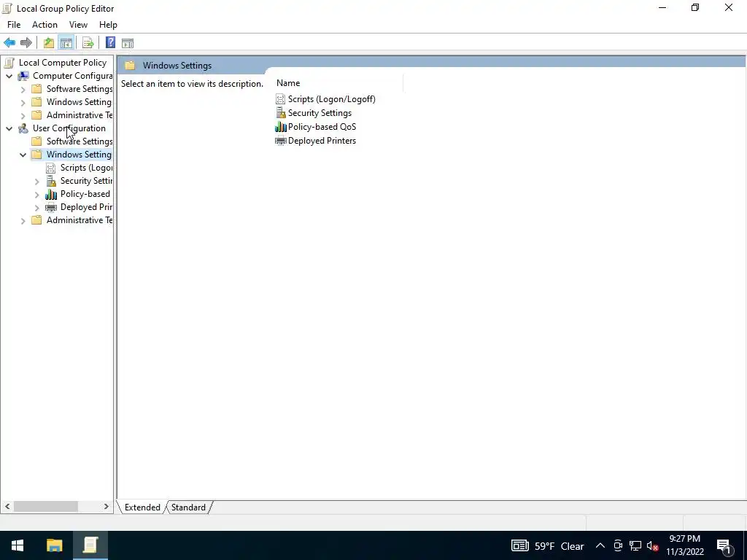This screenshot has height=560, width=747.
Task: Expand Deployed Printers tree node
Action: point(36,208)
